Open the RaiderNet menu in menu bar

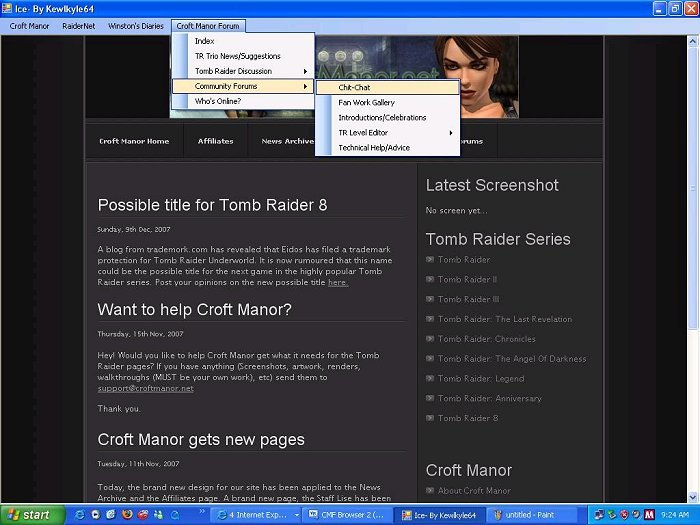tap(78, 26)
